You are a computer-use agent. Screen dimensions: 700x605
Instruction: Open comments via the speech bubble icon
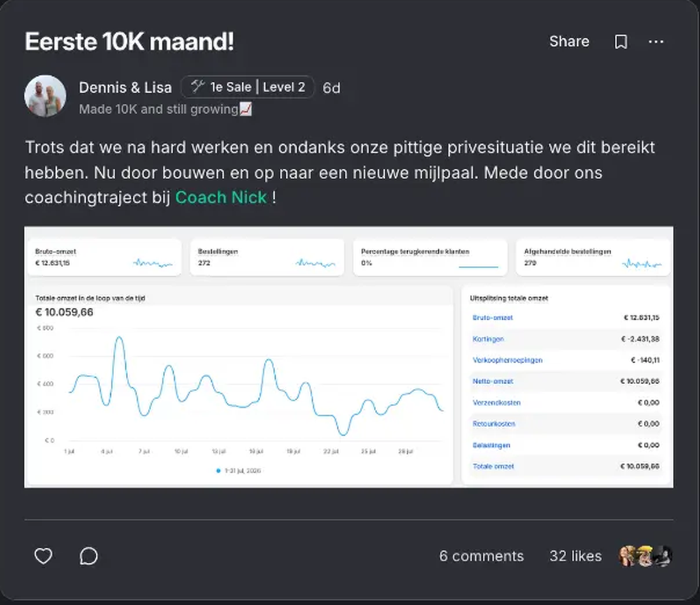[89, 556]
